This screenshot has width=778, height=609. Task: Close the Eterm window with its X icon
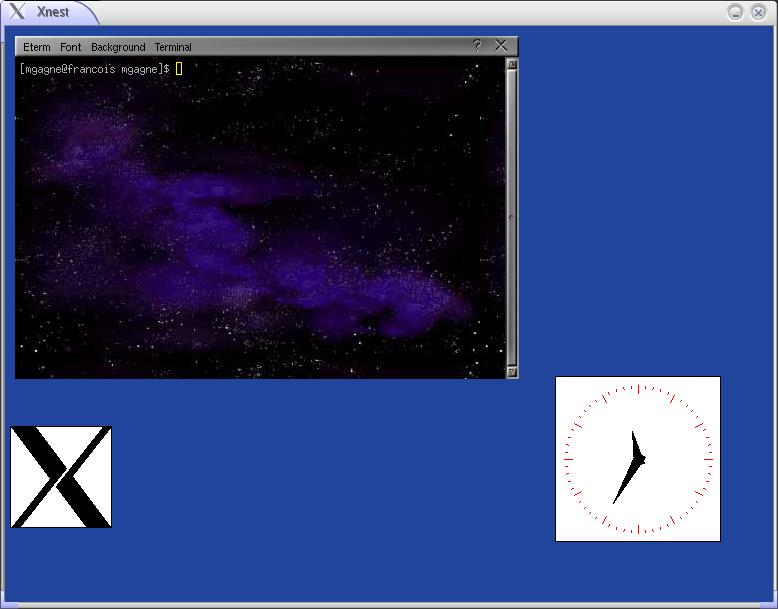point(501,46)
